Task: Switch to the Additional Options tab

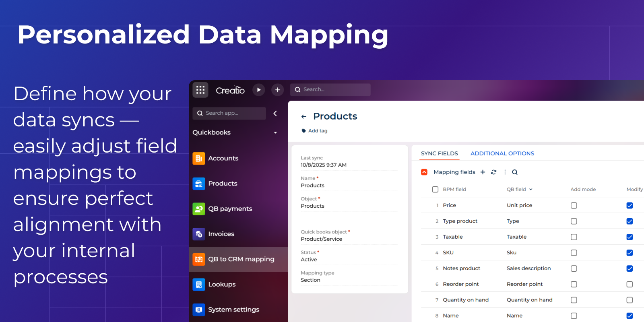Action: [x=502, y=153]
